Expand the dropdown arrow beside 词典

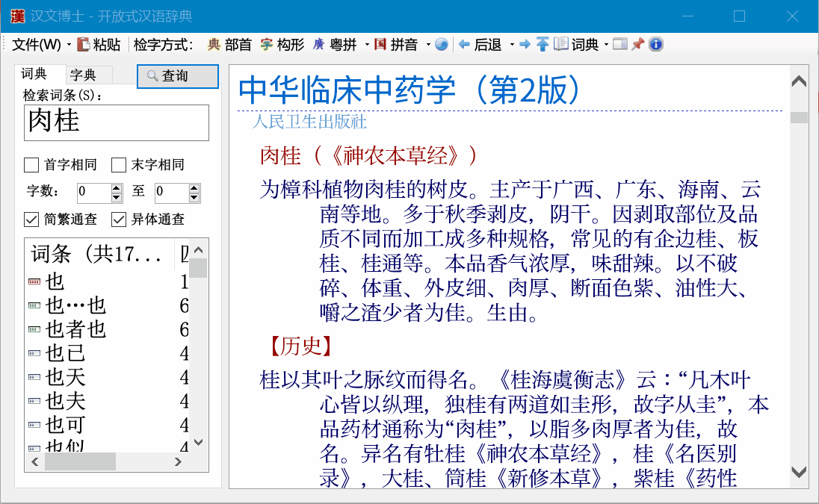tap(606, 45)
